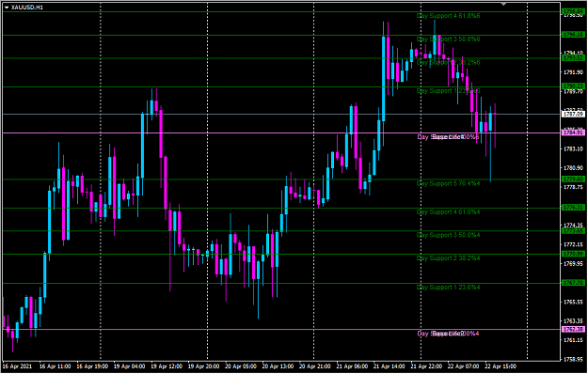
Task: Click the '20 Apr 13:00' time label
Action: (x=278, y=366)
